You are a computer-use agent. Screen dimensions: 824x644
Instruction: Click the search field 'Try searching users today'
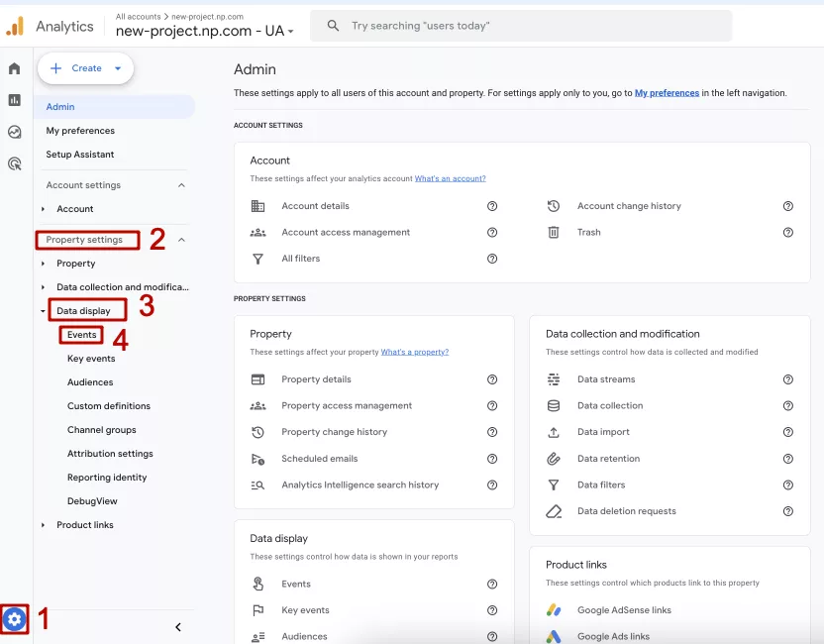click(521, 26)
